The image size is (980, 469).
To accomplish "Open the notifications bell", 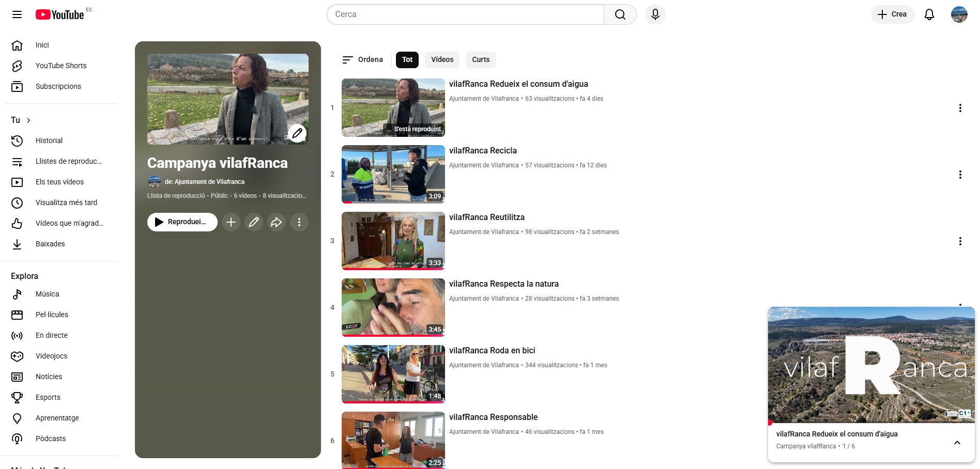I will pyautogui.click(x=929, y=14).
